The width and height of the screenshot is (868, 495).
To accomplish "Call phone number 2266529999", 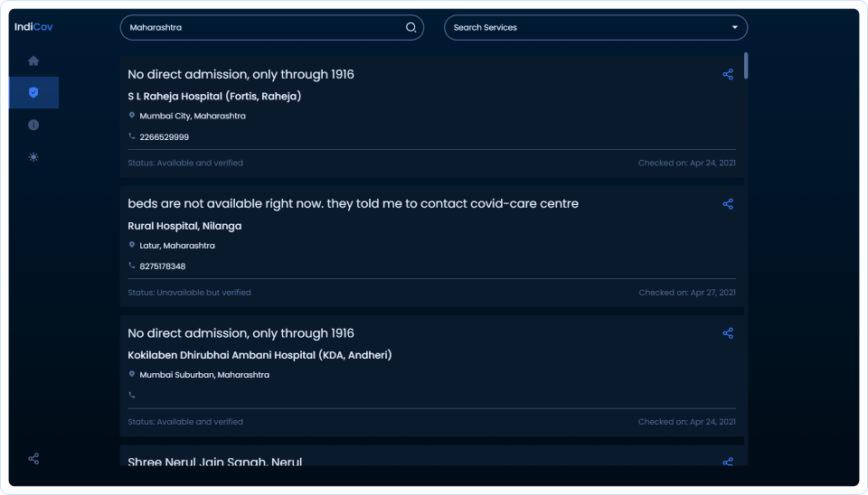I will click(x=164, y=137).
